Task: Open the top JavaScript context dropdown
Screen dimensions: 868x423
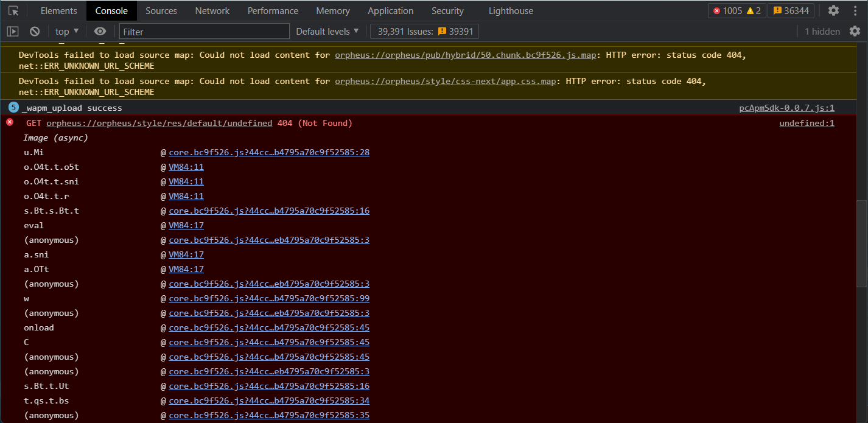Action: coord(67,31)
